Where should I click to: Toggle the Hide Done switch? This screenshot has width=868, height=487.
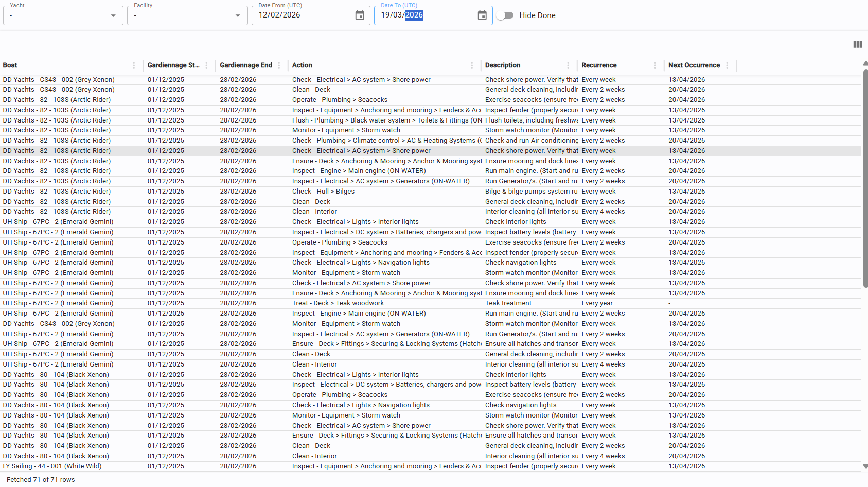(x=505, y=15)
